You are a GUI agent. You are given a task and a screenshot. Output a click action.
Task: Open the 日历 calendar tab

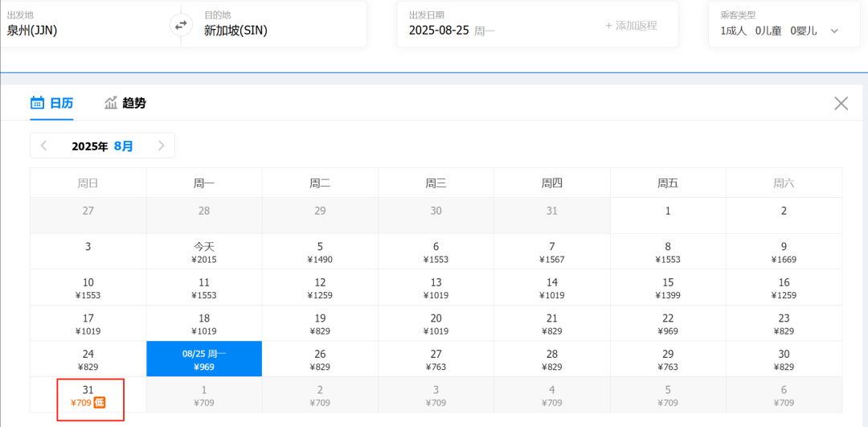(x=51, y=103)
